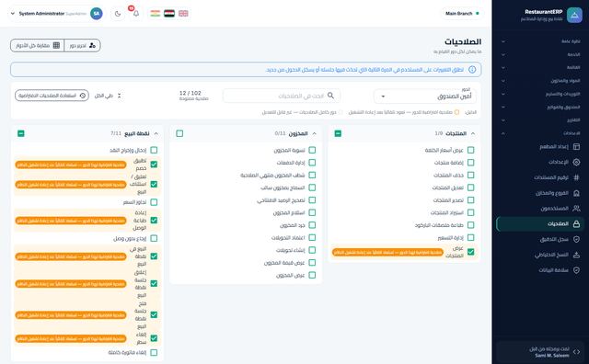Click the lock icon of الصلاحيات item
The height and width of the screenshot is (364, 589).
(576, 224)
